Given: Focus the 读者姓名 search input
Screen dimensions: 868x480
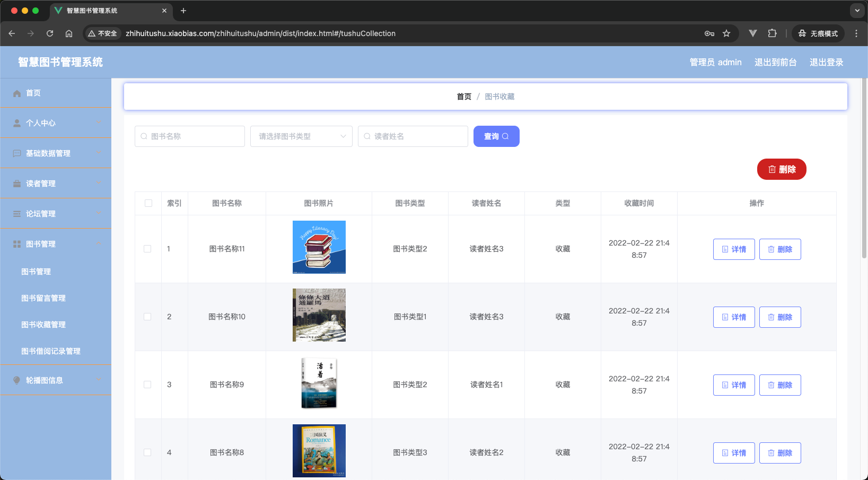Looking at the screenshot, I should tap(413, 136).
